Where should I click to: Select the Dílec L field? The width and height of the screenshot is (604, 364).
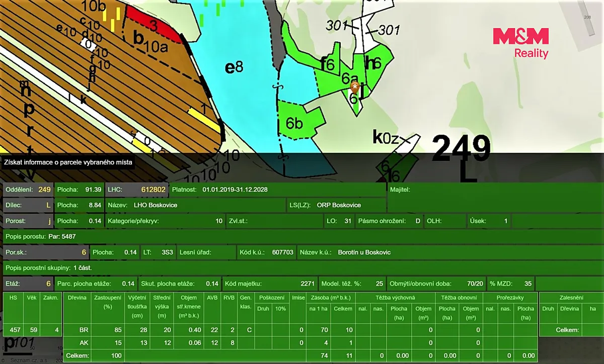click(28, 205)
